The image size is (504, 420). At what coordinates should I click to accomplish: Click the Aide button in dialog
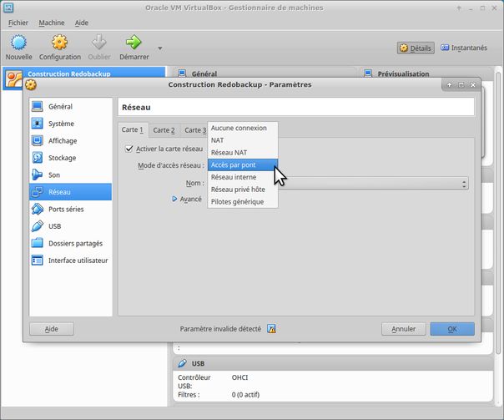pyautogui.click(x=52, y=329)
